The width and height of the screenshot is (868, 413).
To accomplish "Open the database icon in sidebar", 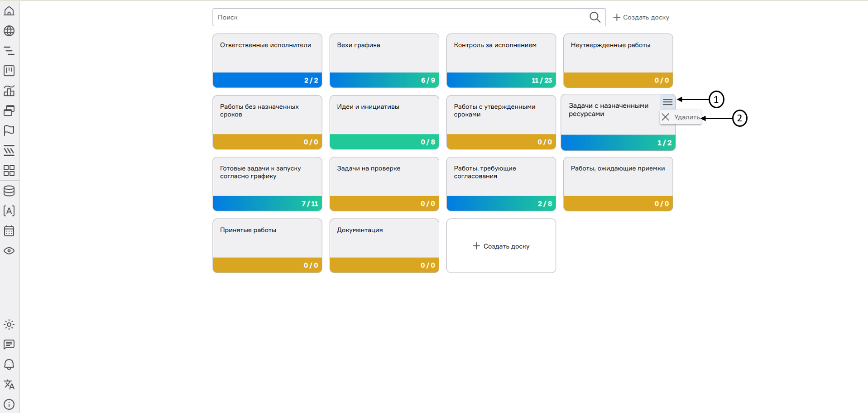I will [9, 191].
